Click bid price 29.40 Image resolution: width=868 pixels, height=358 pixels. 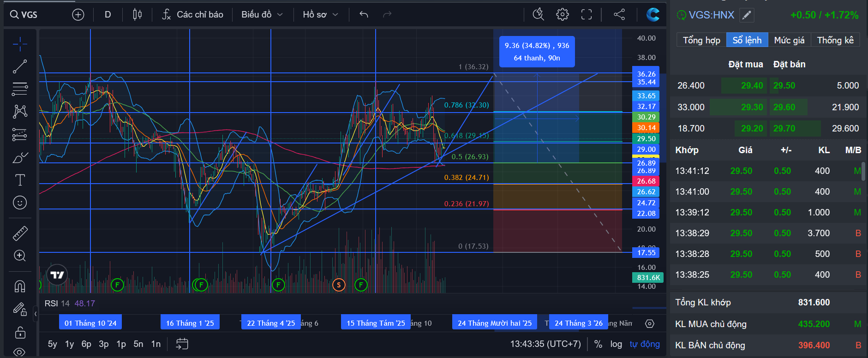point(752,85)
